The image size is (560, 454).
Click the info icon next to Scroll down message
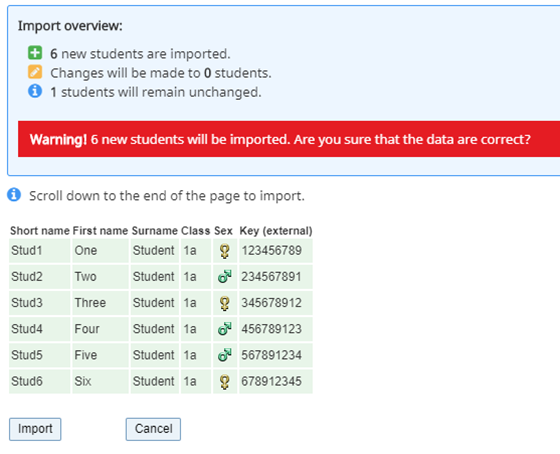pos(14,195)
